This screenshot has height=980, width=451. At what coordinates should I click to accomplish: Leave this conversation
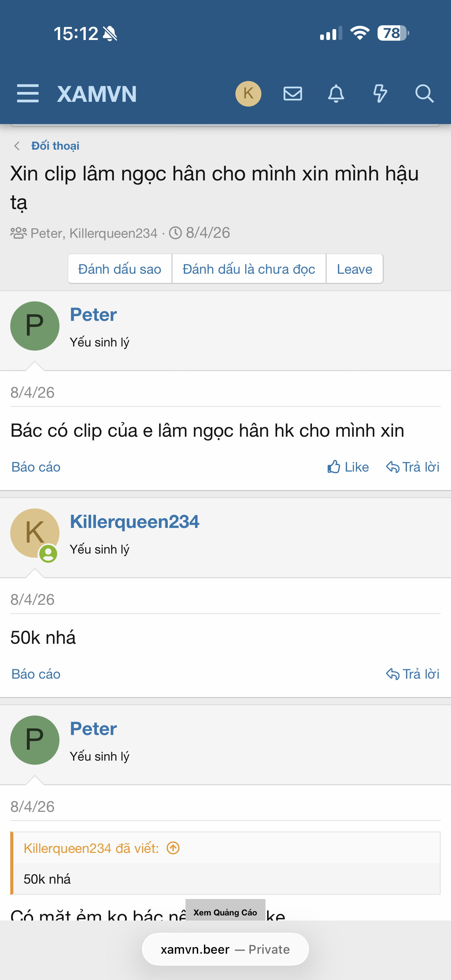coord(354,269)
